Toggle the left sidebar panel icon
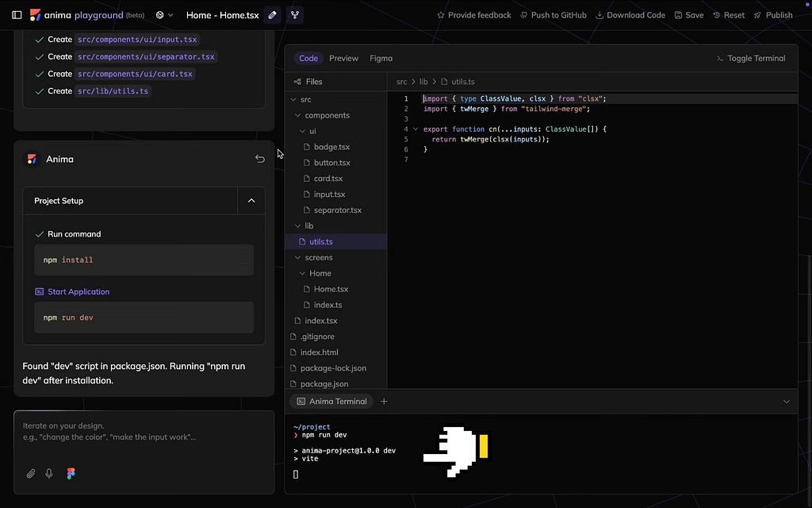Viewport: 812px width, 508px height. coord(17,15)
